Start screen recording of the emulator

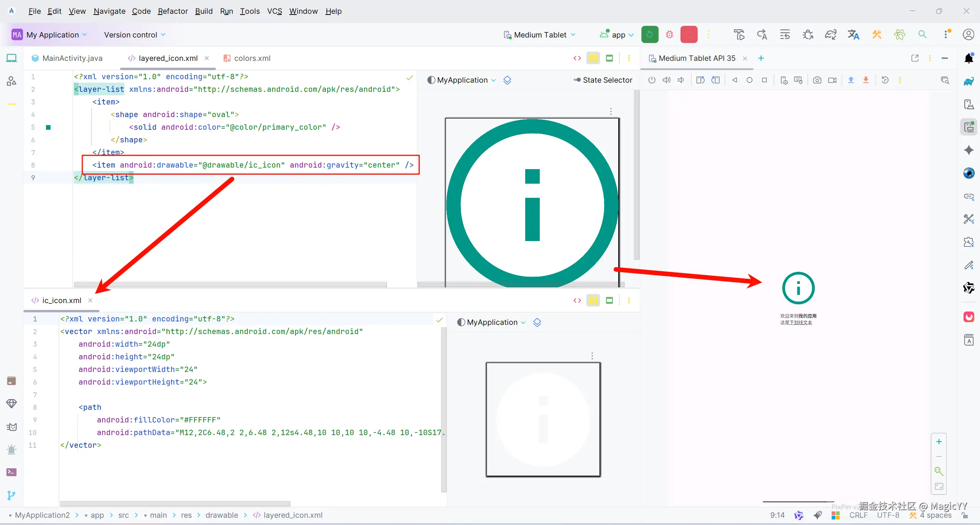[x=832, y=80]
